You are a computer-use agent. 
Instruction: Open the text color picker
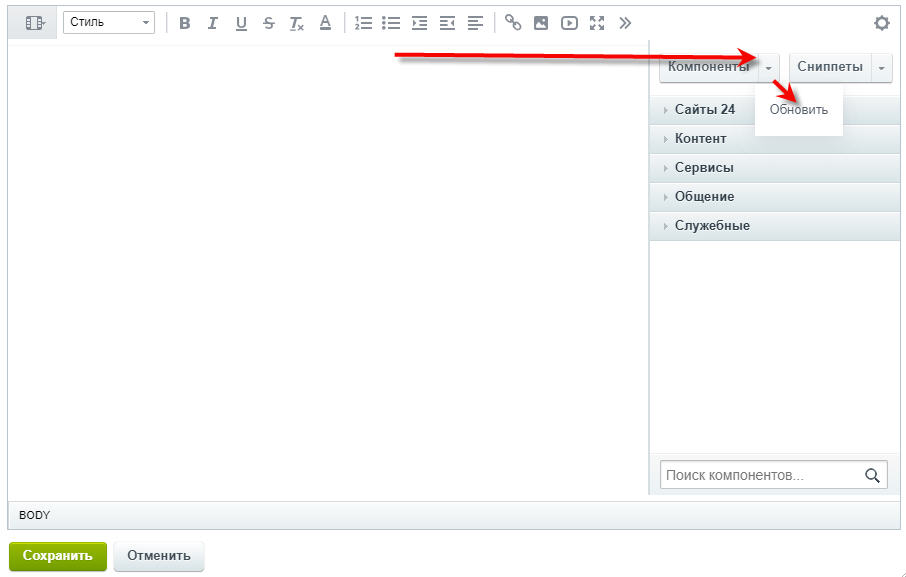coord(325,23)
